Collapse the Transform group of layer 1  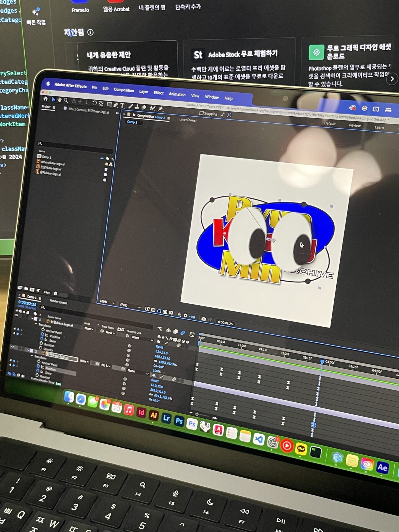(x=36, y=324)
